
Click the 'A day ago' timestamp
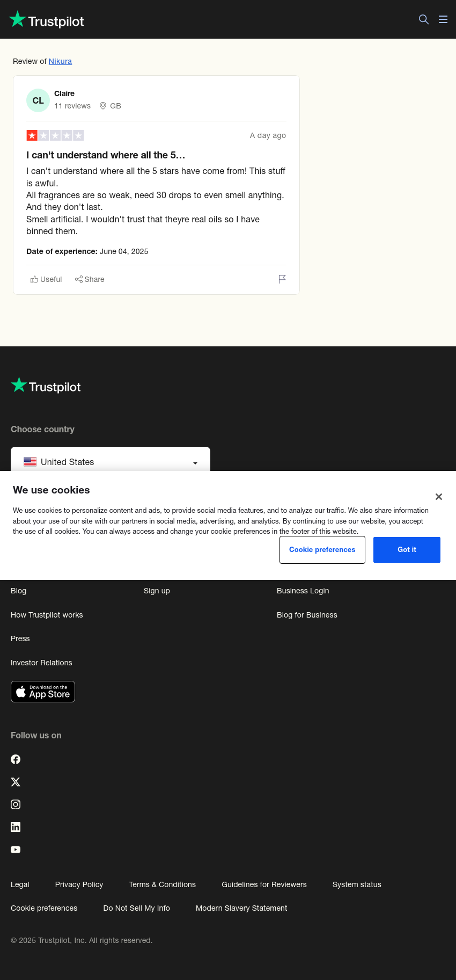click(268, 135)
